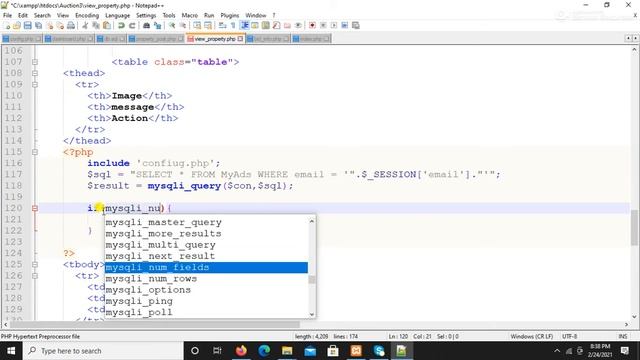Open Firefox from the taskbar
This screenshot has height=360, width=640.
click(241, 351)
